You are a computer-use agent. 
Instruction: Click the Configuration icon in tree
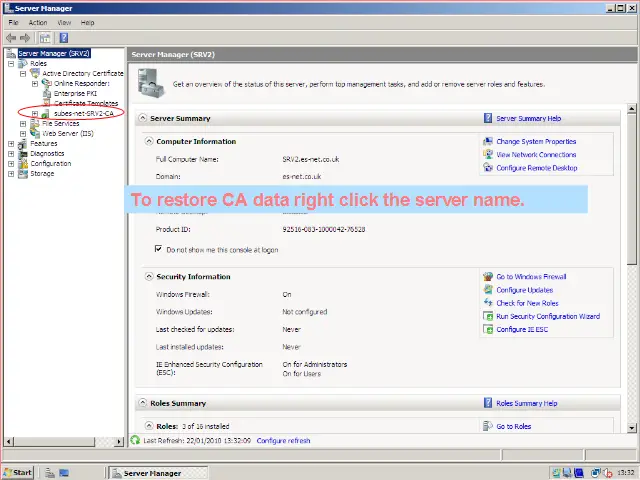tap(23, 164)
